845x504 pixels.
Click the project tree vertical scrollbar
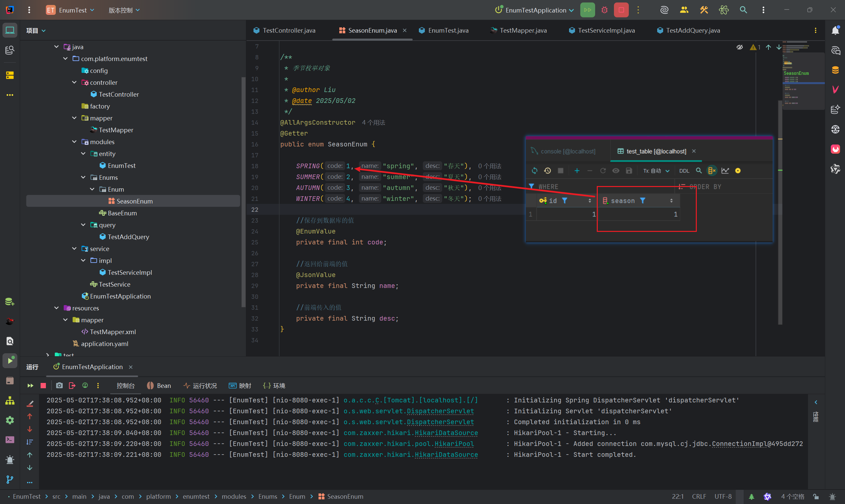243,190
